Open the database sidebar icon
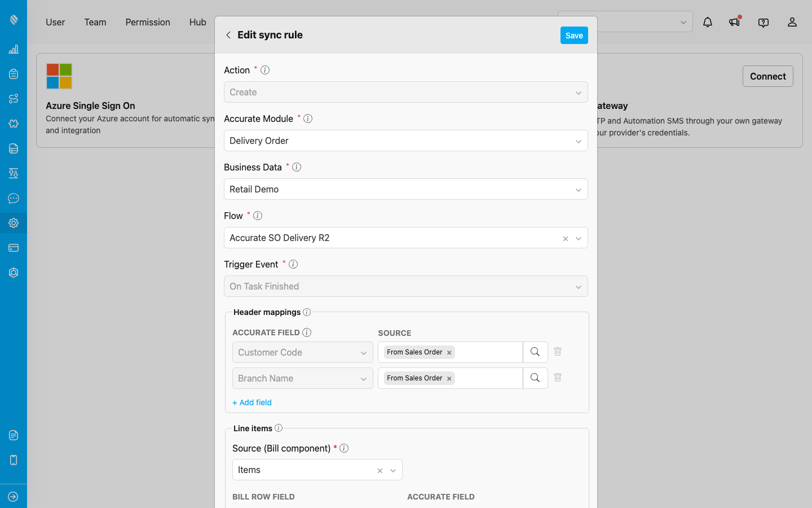 [14, 148]
